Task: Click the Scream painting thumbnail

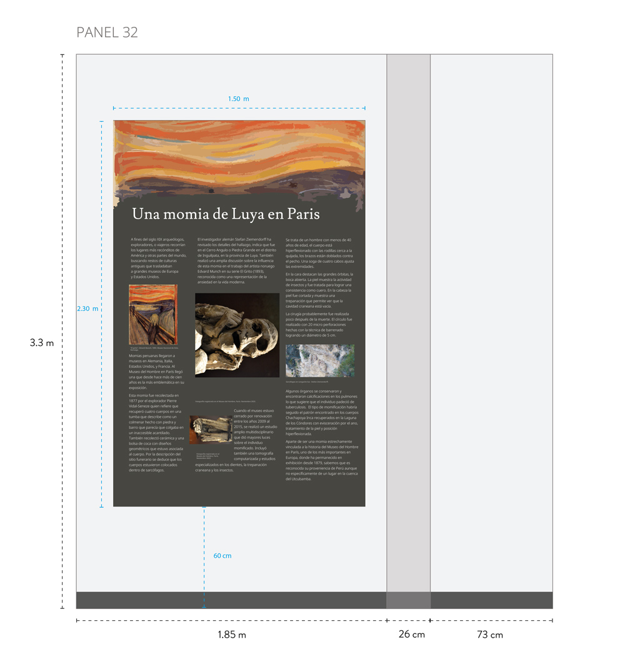Action: [153, 314]
